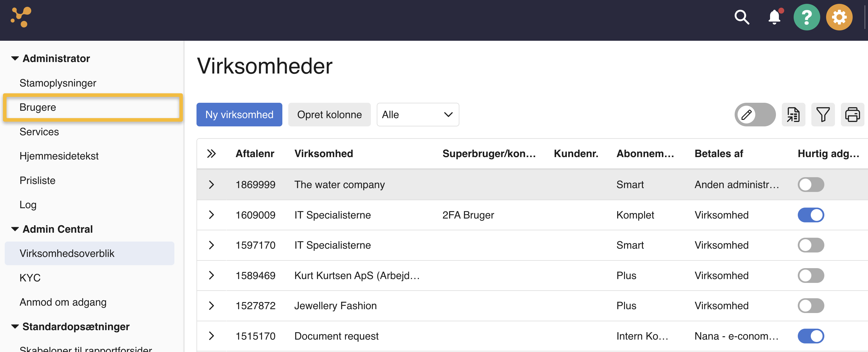Click the Opret kolonne button

[329, 115]
